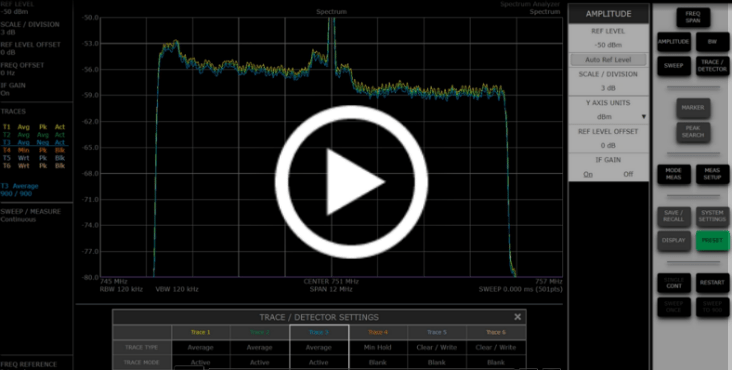
Task: Open the BW settings key
Action: click(x=712, y=42)
